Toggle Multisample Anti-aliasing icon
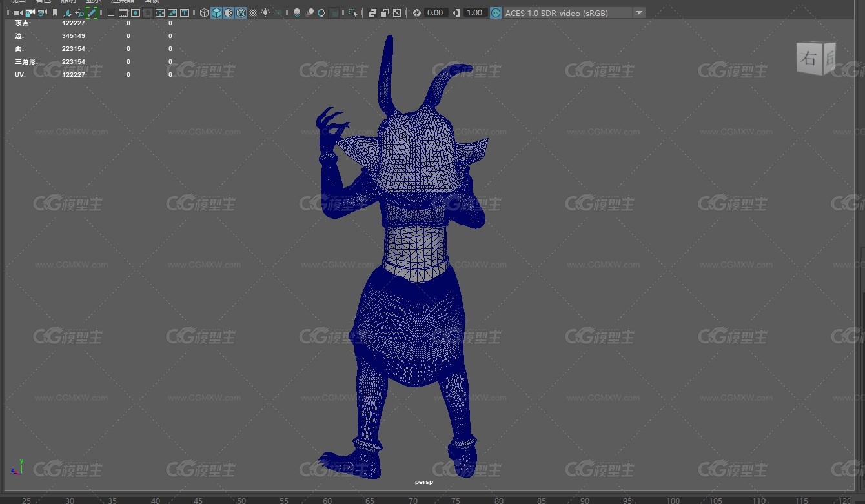 click(x=321, y=13)
